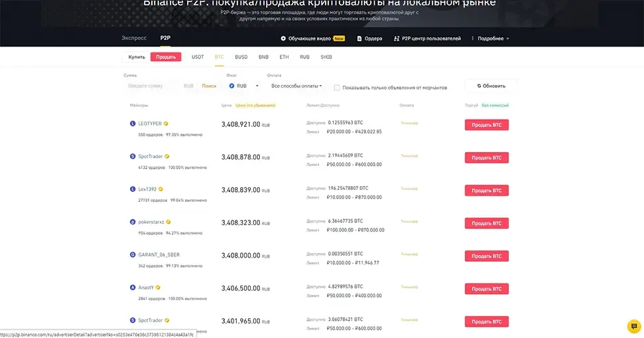
Task: Click Продать BTC for pokerstarxz
Action: point(487,223)
